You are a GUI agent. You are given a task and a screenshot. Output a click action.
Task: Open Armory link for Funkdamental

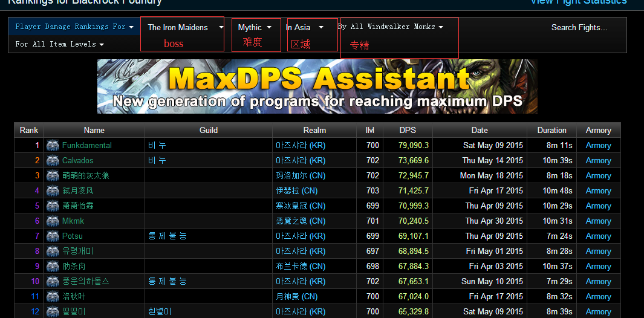pos(598,146)
